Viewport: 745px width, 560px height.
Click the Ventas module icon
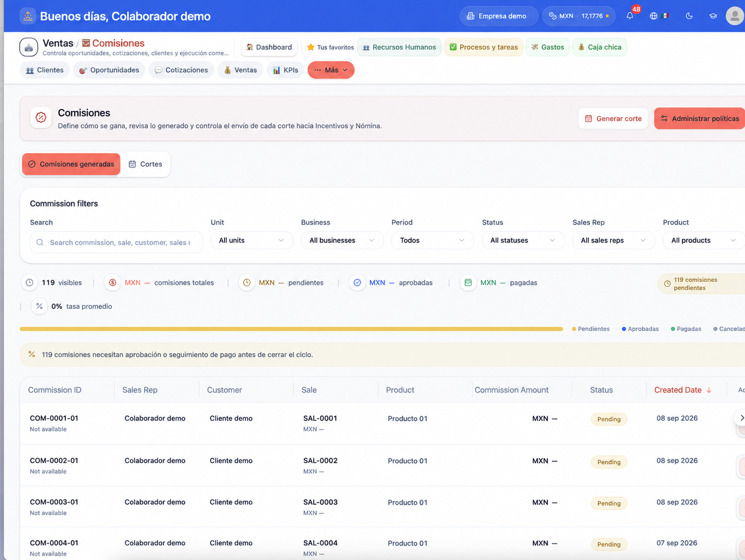(x=29, y=47)
